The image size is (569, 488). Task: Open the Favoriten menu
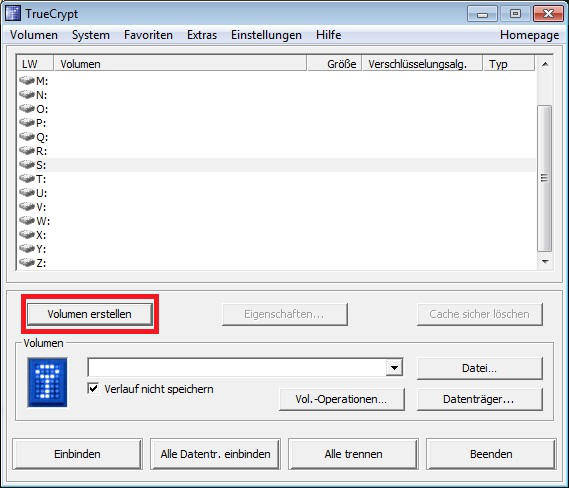tap(148, 35)
